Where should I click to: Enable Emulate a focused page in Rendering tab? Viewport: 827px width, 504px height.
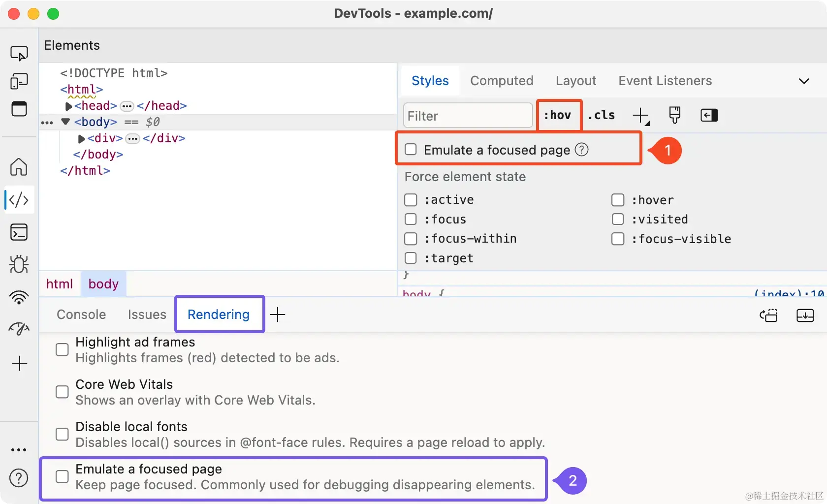point(62,476)
